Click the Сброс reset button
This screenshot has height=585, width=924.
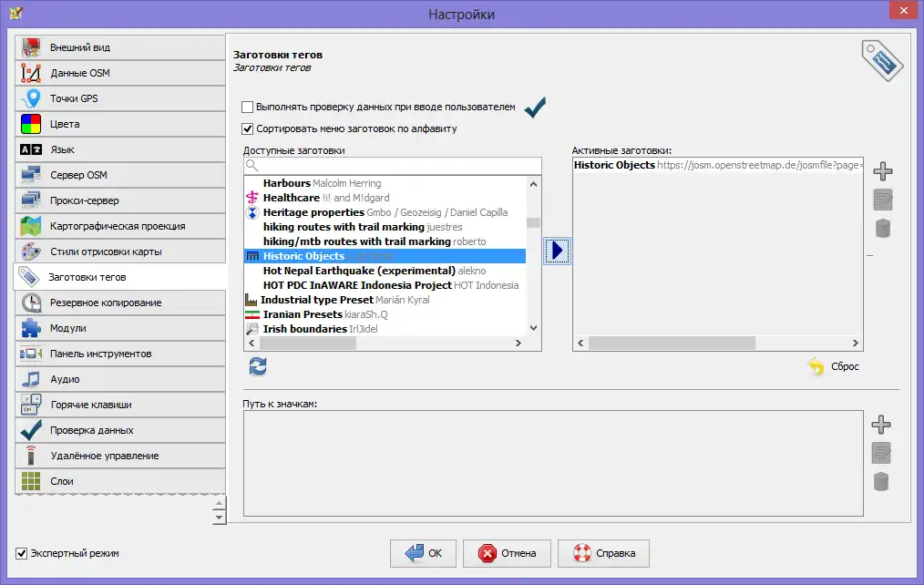(834, 366)
